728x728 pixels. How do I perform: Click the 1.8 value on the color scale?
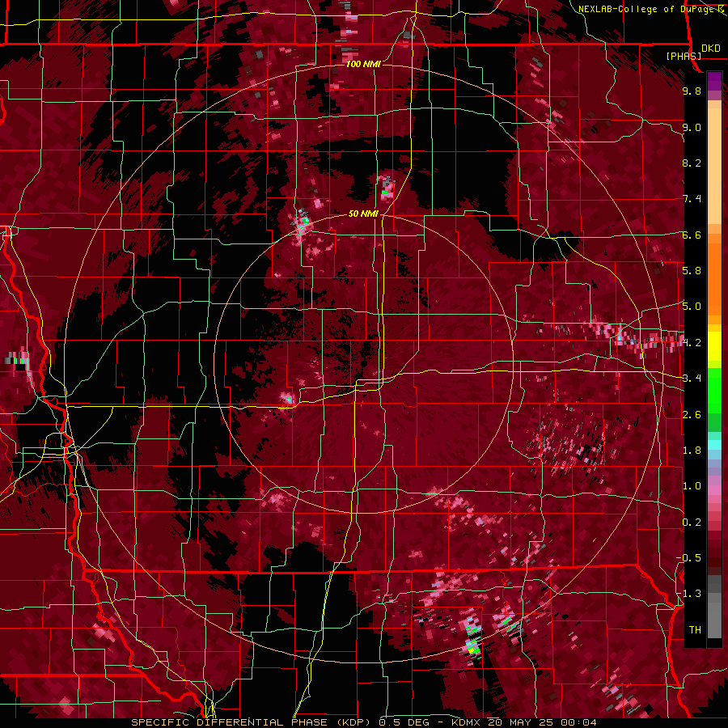click(692, 451)
